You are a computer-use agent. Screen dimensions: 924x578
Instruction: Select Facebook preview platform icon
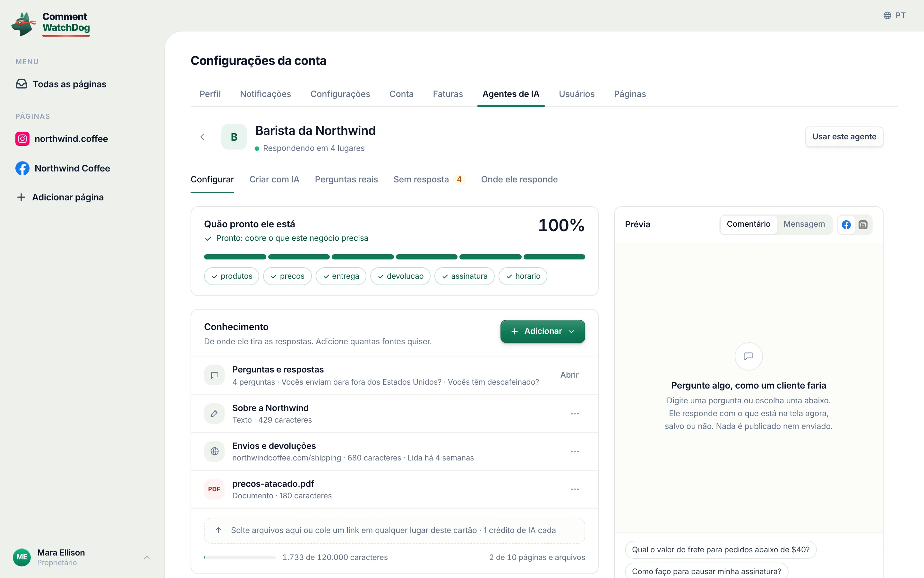[846, 225]
